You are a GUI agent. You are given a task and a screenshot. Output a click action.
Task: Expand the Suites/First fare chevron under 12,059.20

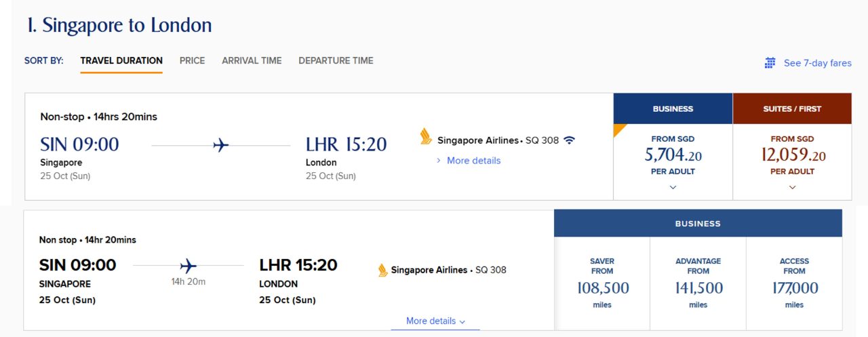(x=792, y=187)
